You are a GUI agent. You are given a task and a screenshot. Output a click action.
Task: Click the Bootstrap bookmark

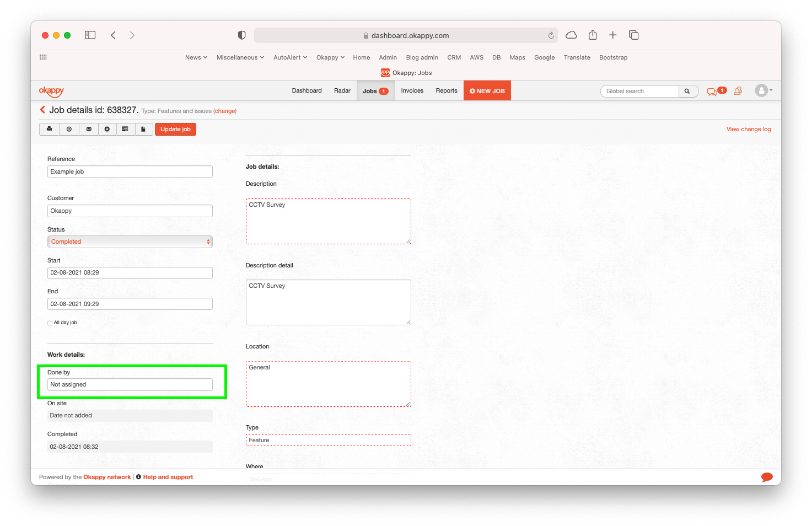pyautogui.click(x=614, y=57)
